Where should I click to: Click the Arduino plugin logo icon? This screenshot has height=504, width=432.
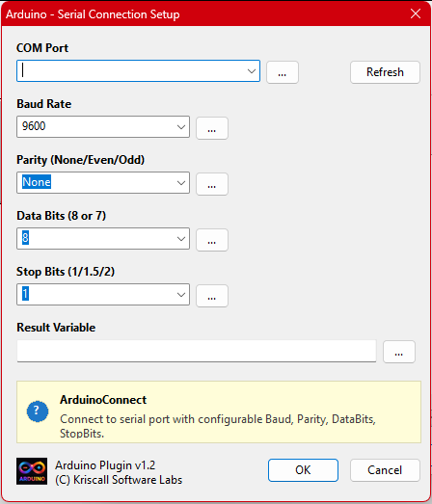(32, 471)
